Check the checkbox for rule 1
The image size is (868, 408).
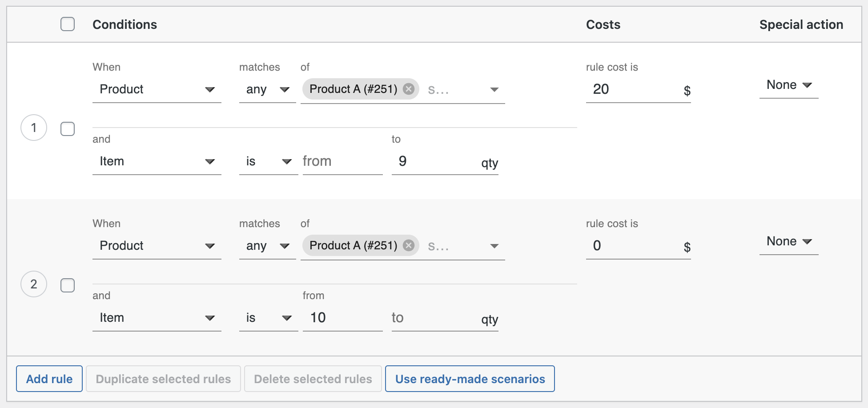coord(68,128)
